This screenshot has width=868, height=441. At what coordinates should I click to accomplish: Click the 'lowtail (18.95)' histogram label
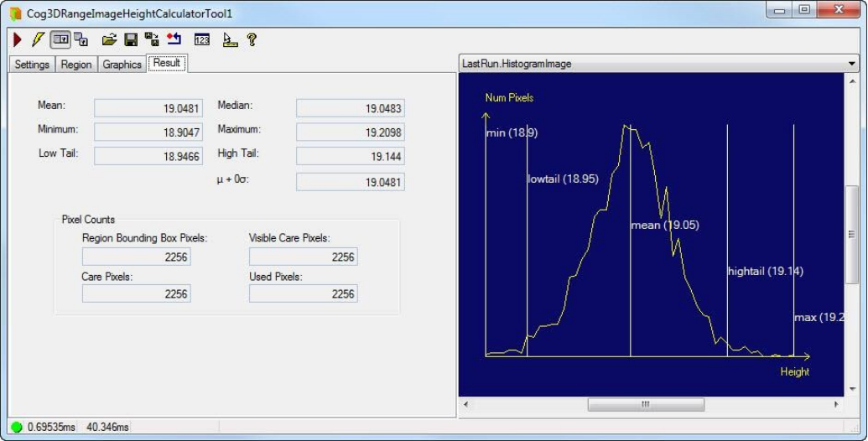click(x=563, y=179)
